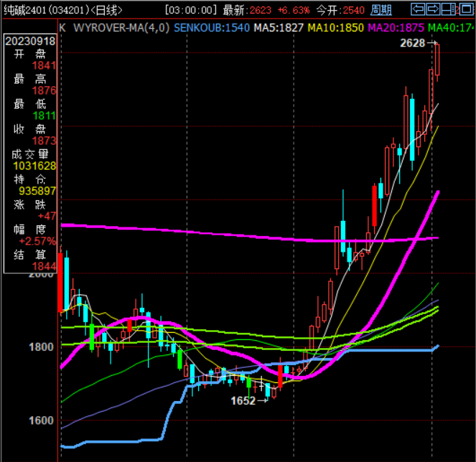Click the MA40 green legend label
Image resolution: width=476 pixels, height=462 pixels.
[x=451, y=27]
